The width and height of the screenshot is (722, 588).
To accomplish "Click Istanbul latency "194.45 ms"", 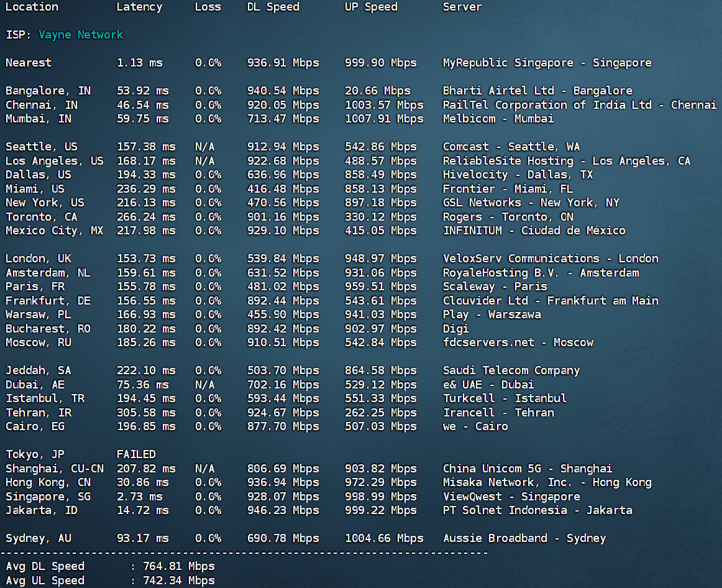I will point(146,398).
